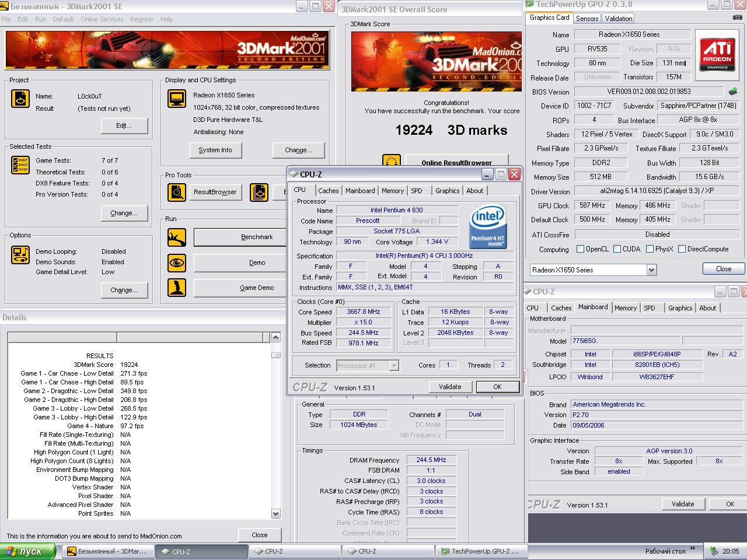This screenshot has height=560, width=747.
Task: Switch to SPD tab in front CPU-Z
Action: (416, 191)
